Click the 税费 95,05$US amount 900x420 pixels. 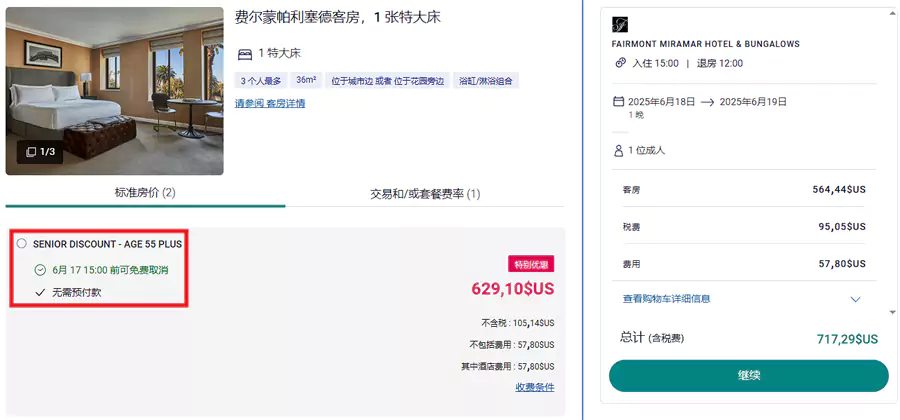click(x=842, y=227)
